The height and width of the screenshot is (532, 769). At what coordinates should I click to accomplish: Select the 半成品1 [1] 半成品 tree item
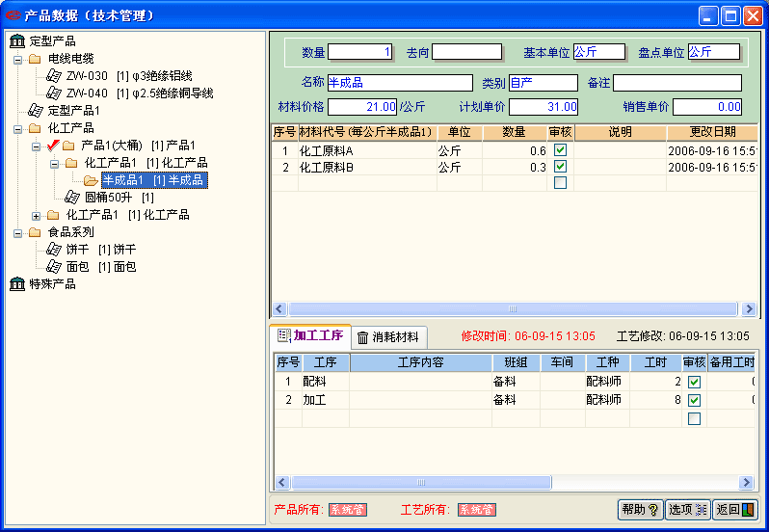[154, 180]
